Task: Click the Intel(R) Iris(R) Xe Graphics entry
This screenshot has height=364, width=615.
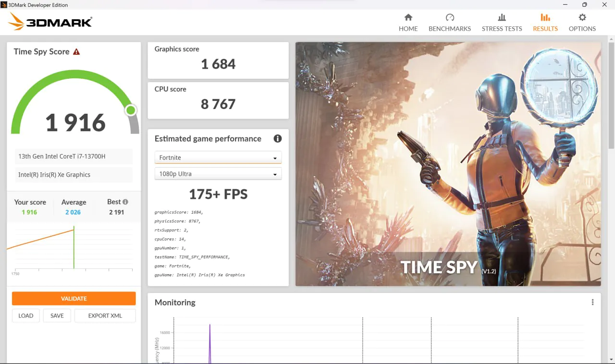Action: coord(74,175)
